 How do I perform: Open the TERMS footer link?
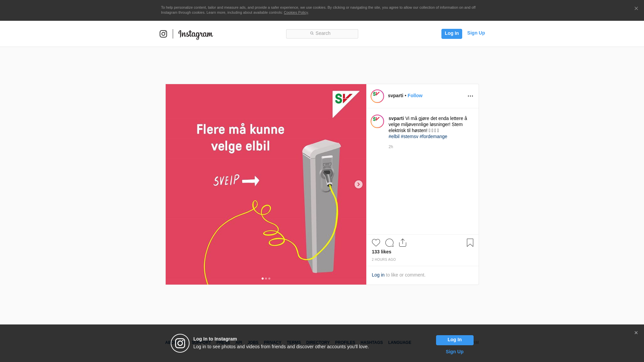coord(294,343)
